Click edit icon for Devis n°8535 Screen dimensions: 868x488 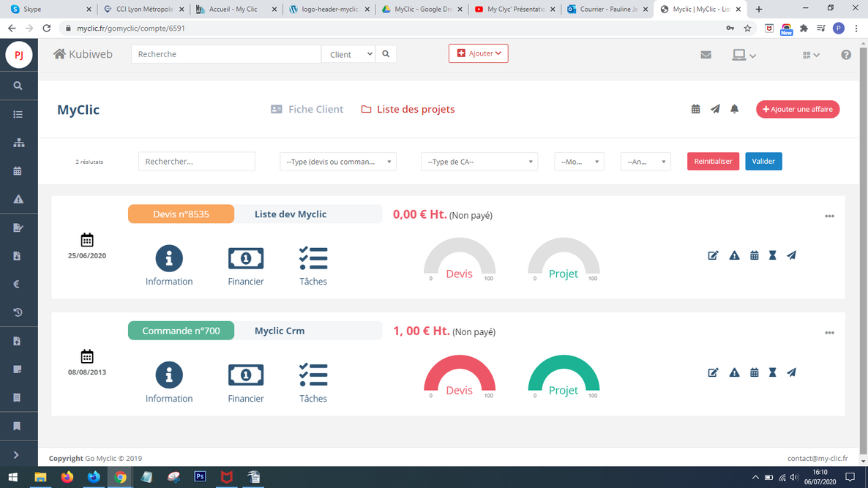point(713,255)
